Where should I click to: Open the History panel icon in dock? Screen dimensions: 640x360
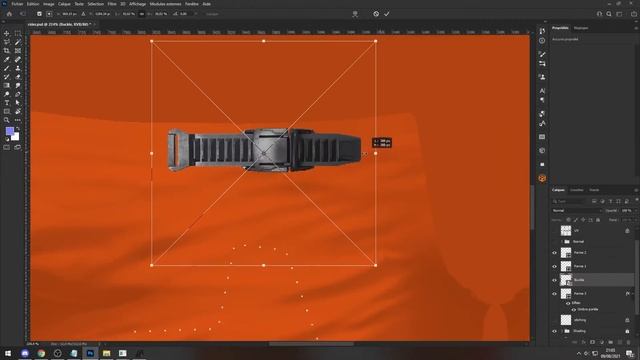point(542,31)
